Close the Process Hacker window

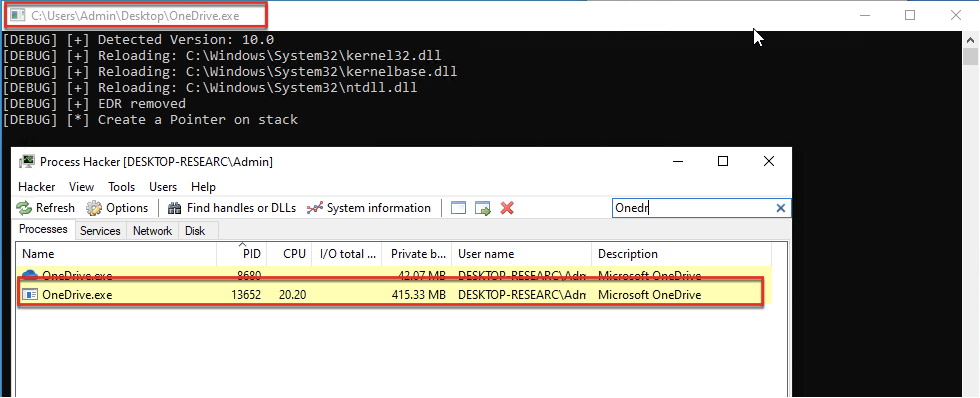point(769,161)
